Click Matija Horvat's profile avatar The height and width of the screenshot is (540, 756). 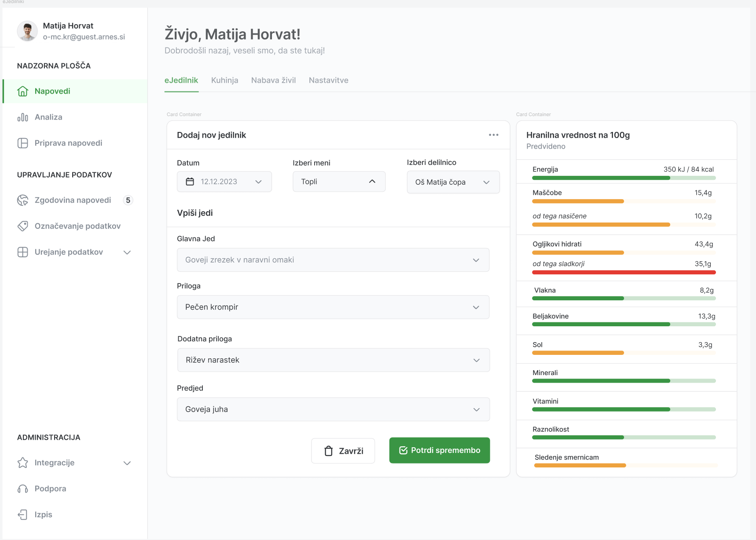(x=27, y=31)
